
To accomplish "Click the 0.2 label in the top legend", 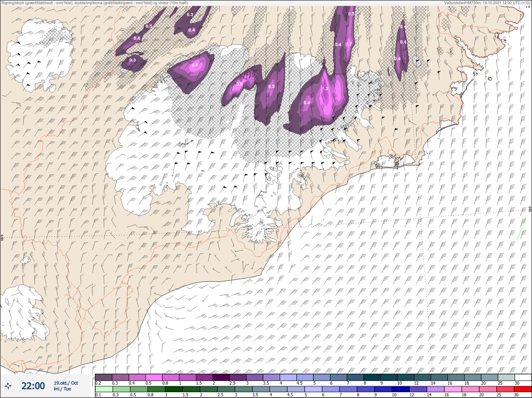I will pos(98,383).
